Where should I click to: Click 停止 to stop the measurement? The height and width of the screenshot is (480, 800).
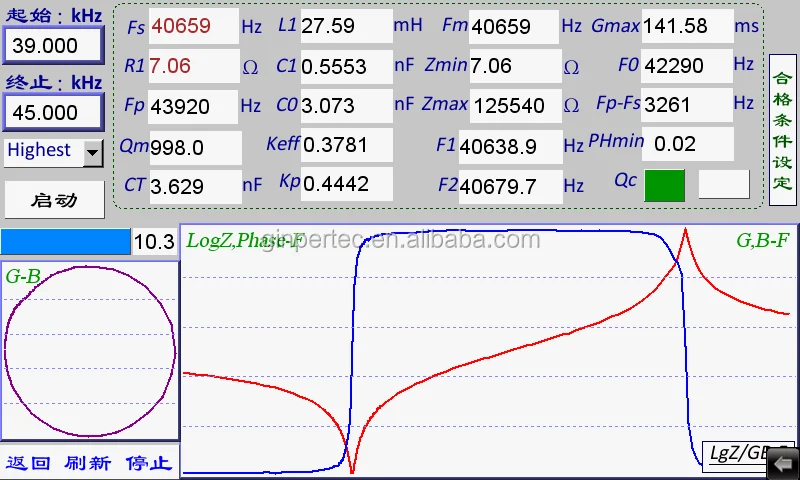pyautogui.click(x=148, y=463)
